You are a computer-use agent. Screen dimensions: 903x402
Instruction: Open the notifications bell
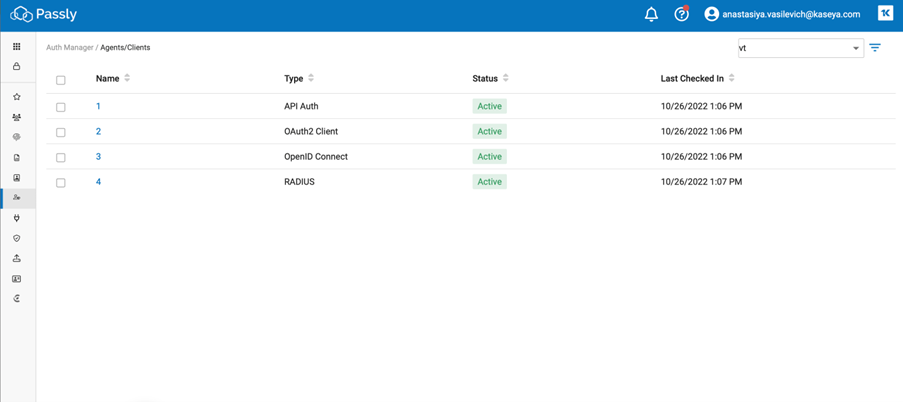pyautogui.click(x=651, y=14)
